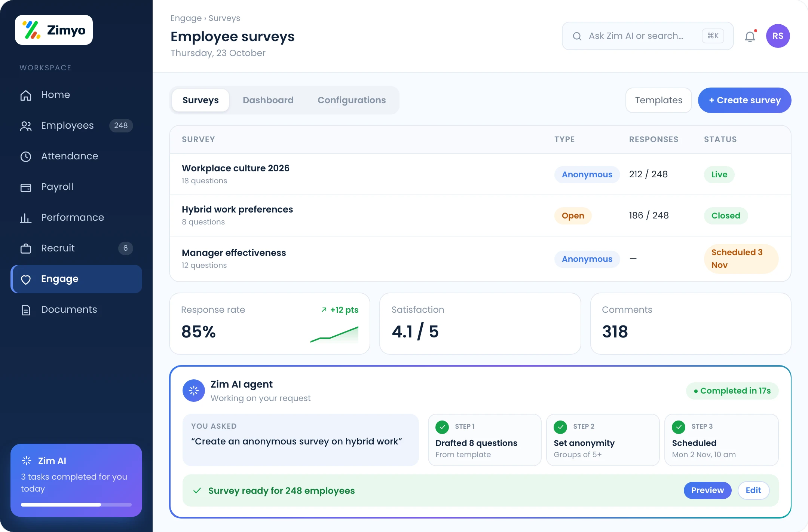Click the Engage breadcrumb link
The height and width of the screenshot is (532, 808).
pos(186,18)
